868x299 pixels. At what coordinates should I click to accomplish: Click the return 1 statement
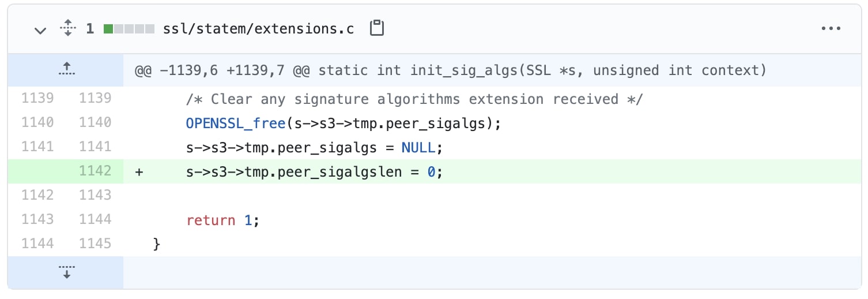pos(223,220)
